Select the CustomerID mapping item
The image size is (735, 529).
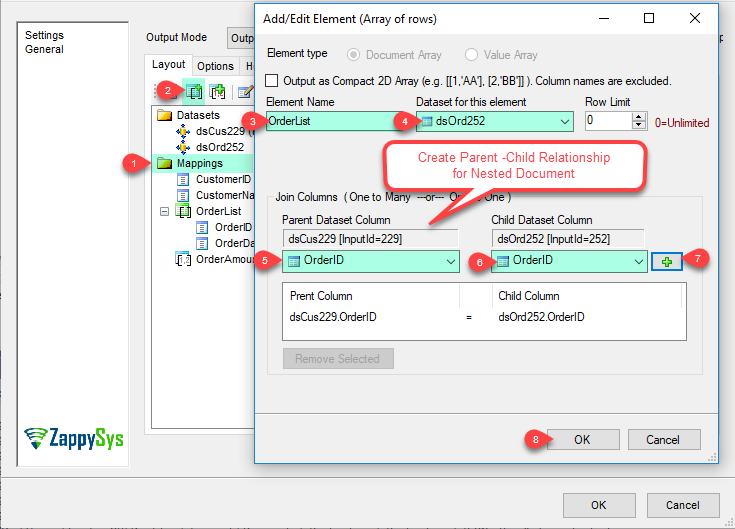pyautogui.click(x=214, y=179)
